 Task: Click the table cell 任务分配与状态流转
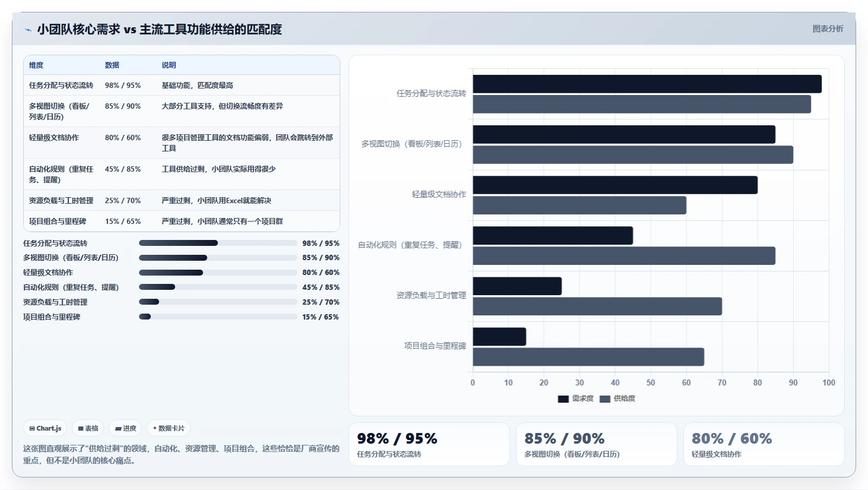pyautogui.click(x=61, y=86)
